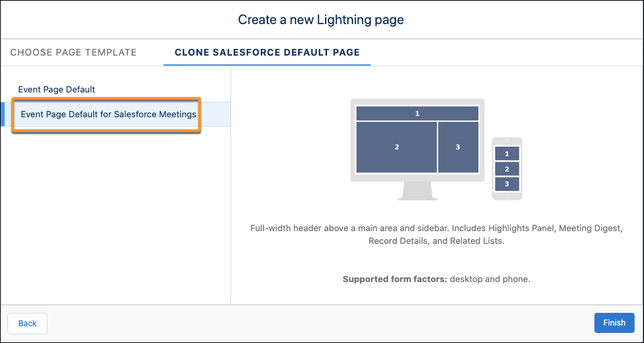The image size is (644, 343).
Task: Click region 1 in the phone preview
Action: pos(507,154)
